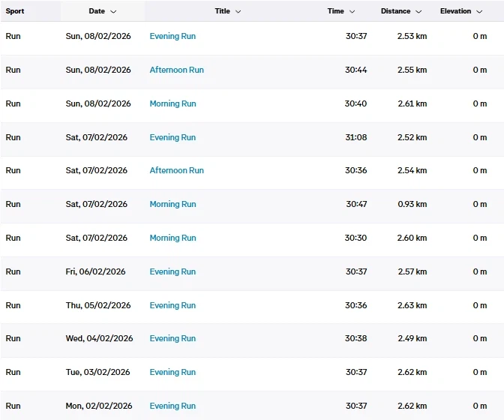Click the 31:08 time cell
504x420 pixels.
pyautogui.click(x=355, y=137)
